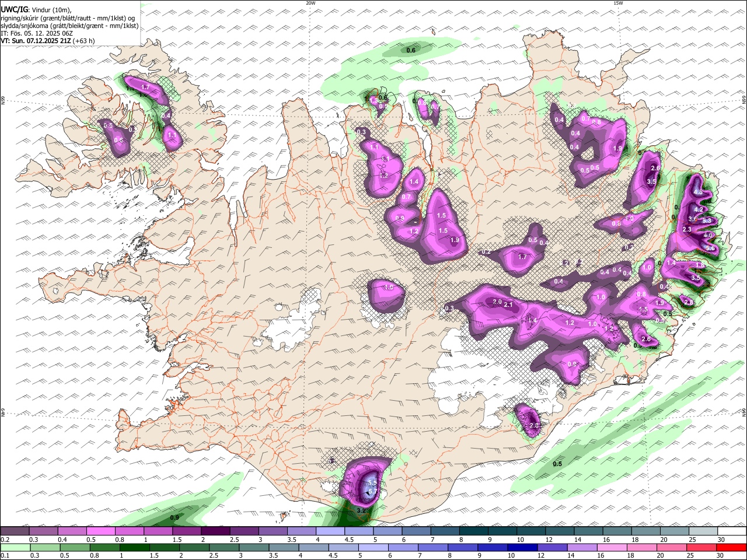Click the '0.2' label under the upper legend

(4, 540)
